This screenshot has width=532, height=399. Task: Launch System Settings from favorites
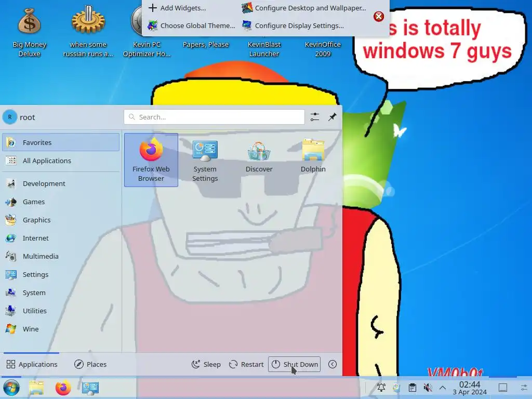pyautogui.click(x=205, y=160)
